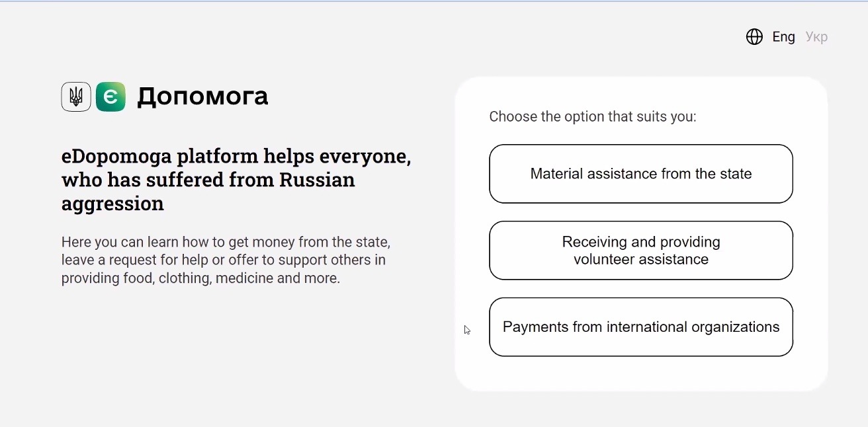
Task: Click the Допомога wordmark logo
Action: (x=202, y=97)
